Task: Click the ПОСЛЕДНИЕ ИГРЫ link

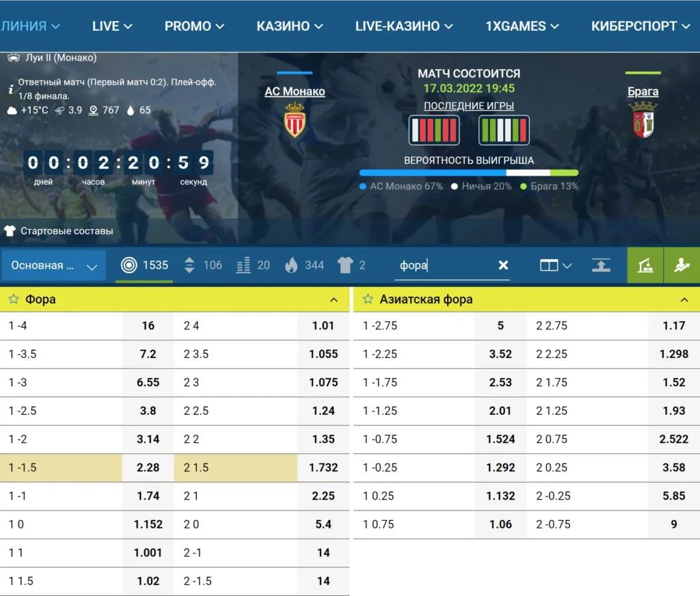Action: pyautogui.click(x=469, y=106)
